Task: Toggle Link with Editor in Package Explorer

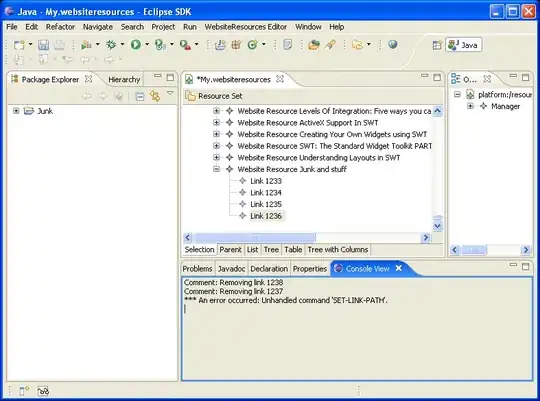Action: click(x=155, y=96)
